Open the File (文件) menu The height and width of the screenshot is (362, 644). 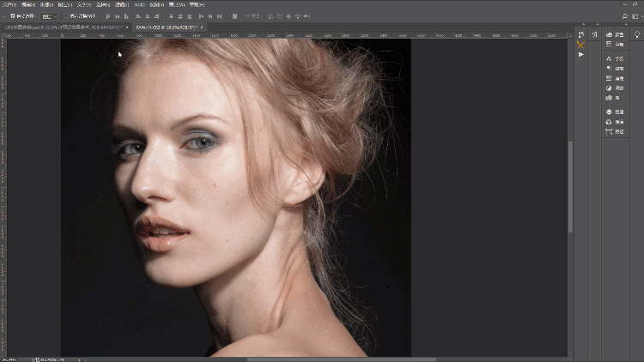click(9, 4)
